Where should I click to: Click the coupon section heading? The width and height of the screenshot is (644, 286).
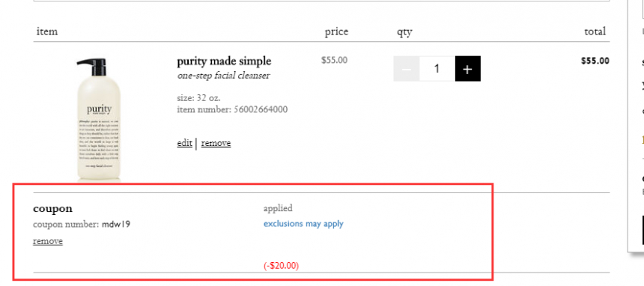[x=52, y=209]
